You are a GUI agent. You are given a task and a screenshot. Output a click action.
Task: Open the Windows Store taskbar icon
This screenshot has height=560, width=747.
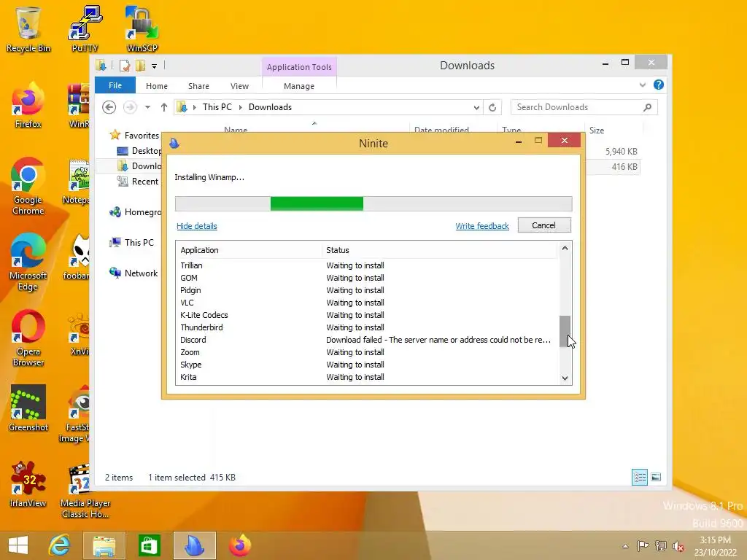pos(149,545)
